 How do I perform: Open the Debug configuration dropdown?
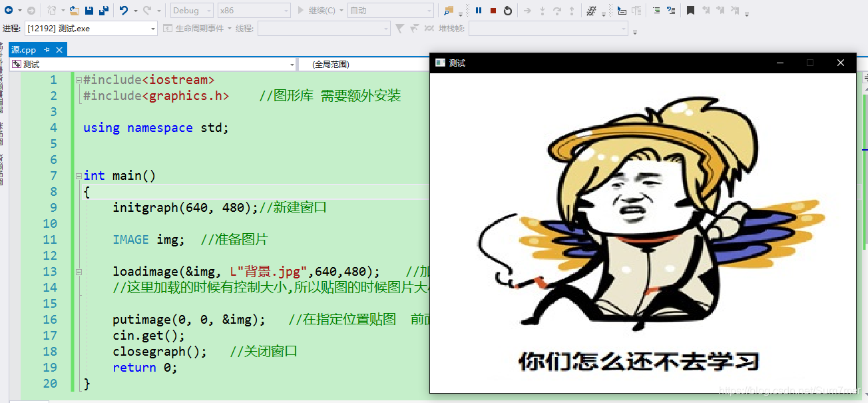pos(192,11)
